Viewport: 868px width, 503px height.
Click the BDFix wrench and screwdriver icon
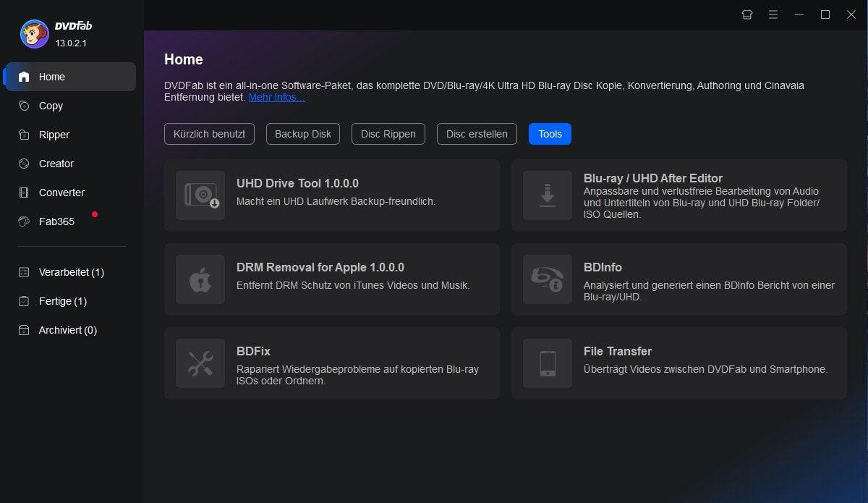(x=200, y=363)
